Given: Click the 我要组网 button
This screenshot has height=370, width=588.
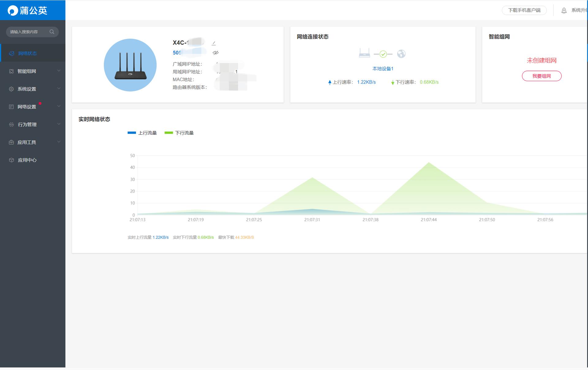Looking at the screenshot, I should pos(541,76).
